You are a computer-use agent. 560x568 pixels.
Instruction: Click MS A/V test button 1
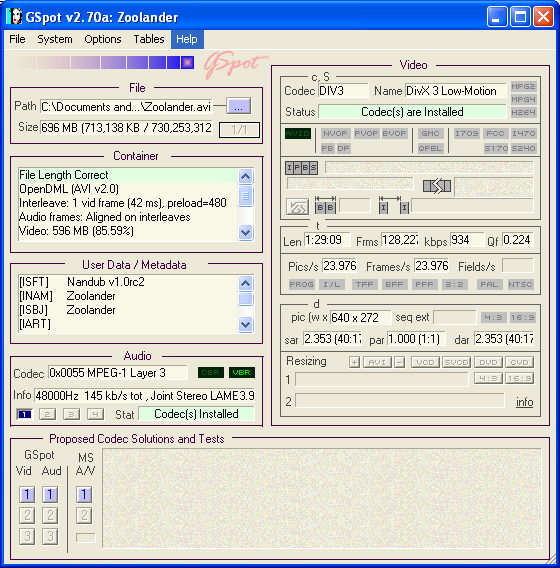[x=84, y=494]
